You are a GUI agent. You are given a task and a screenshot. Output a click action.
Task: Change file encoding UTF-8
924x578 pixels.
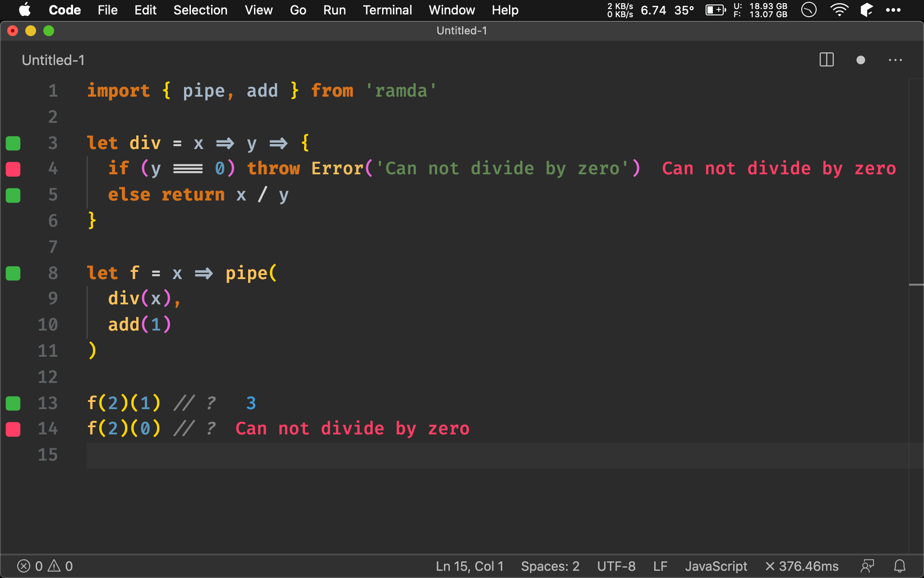coord(616,566)
